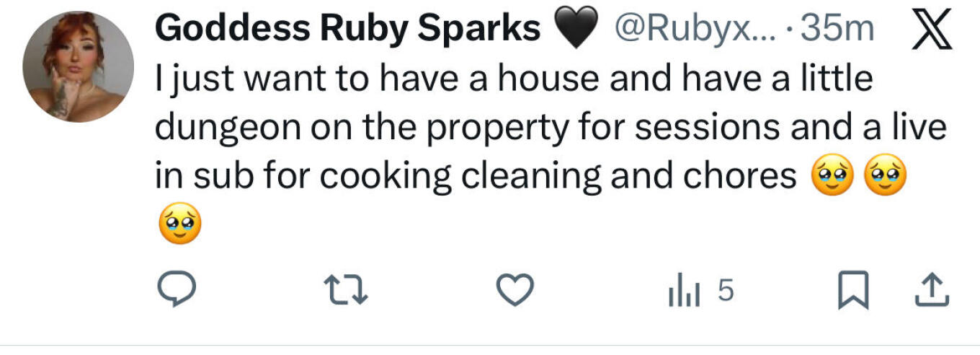
Task: Click the pleading emoji on the last line
Action: pyautogui.click(x=179, y=224)
